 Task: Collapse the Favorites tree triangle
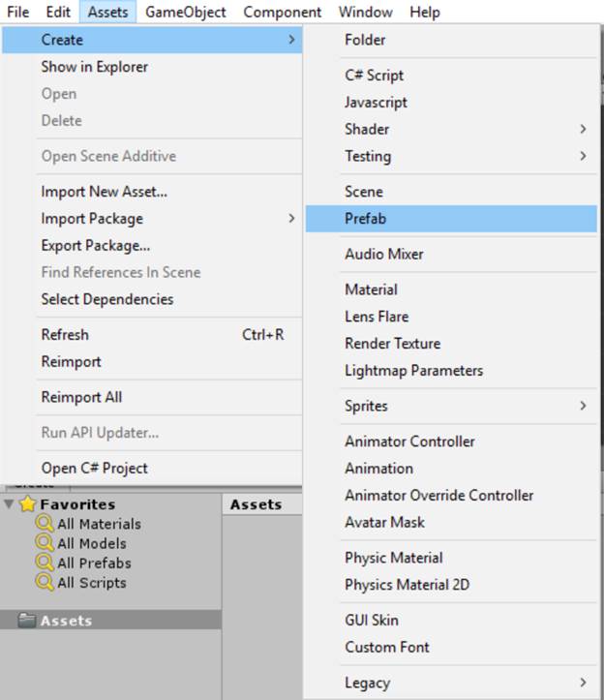[x=10, y=504]
